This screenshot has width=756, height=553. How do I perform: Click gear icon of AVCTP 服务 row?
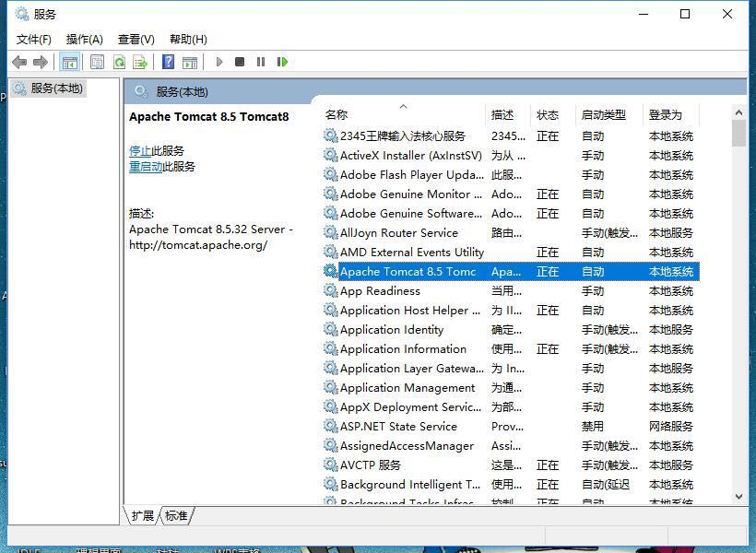click(330, 465)
